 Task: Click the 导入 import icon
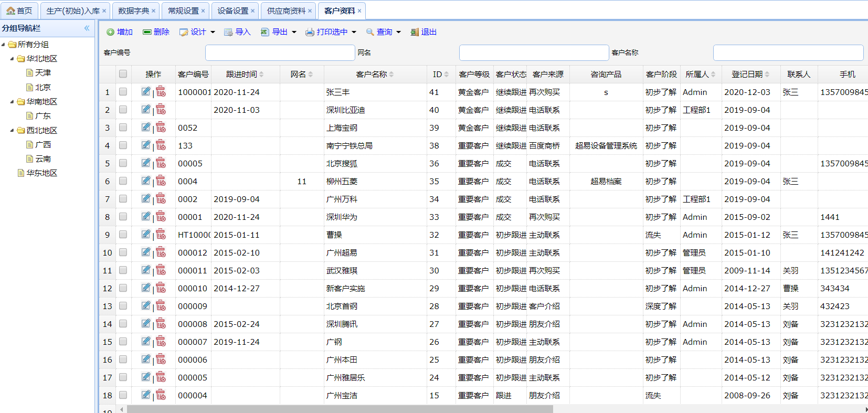[x=228, y=32]
